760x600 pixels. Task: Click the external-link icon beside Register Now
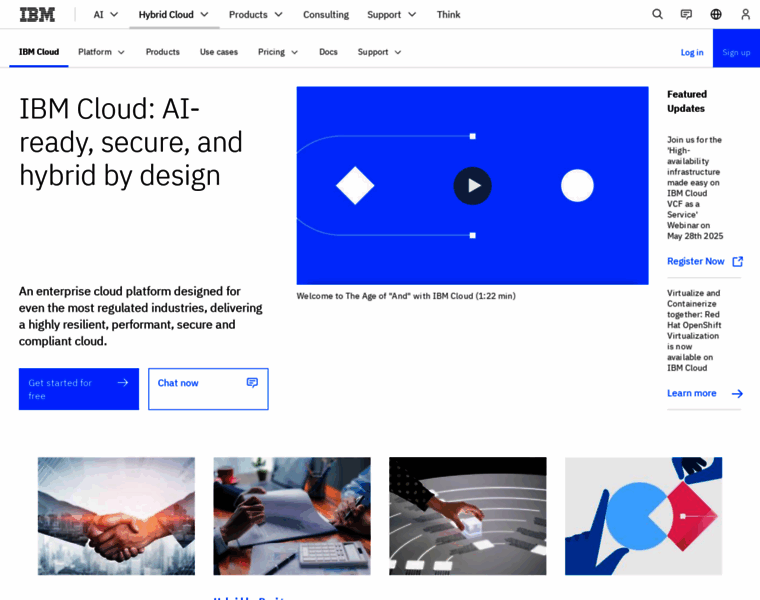(x=738, y=262)
